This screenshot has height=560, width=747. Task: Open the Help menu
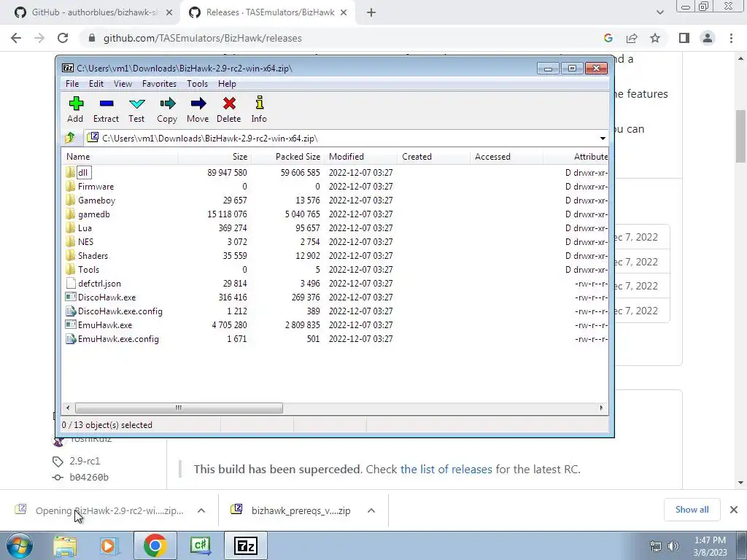click(x=227, y=84)
